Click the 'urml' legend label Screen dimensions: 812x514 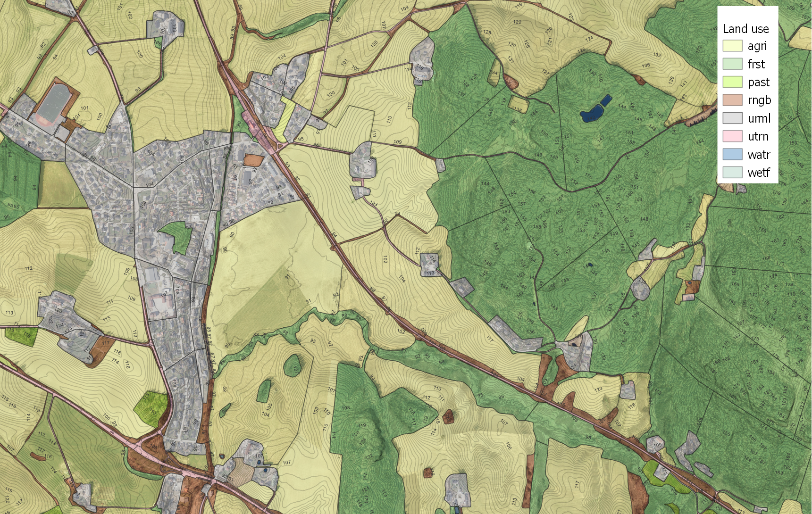click(759, 118)
